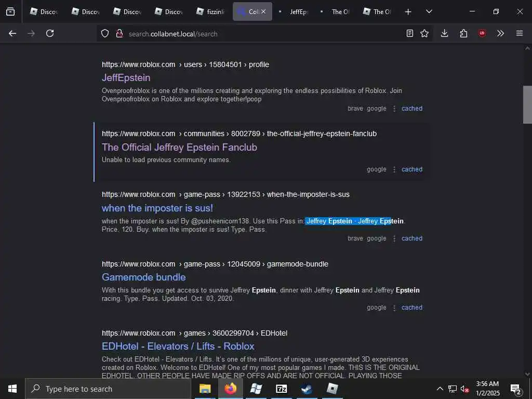Screen dimensions: 532x399
Task: Click the games 3600299704 EDHotel URL
Action: click(194, 333)
